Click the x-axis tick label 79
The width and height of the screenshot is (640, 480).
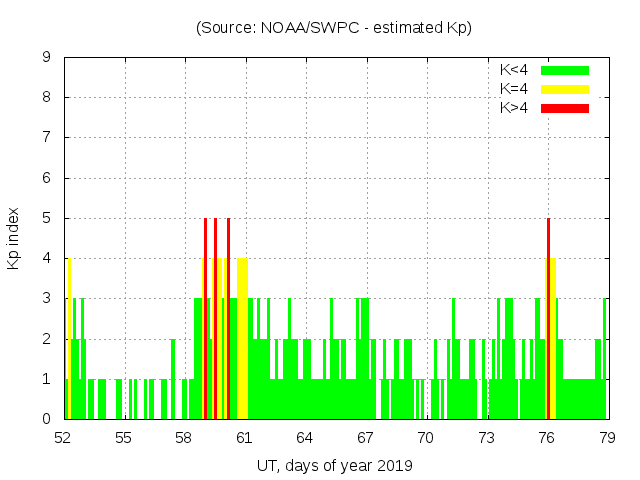tap(606, 438)
